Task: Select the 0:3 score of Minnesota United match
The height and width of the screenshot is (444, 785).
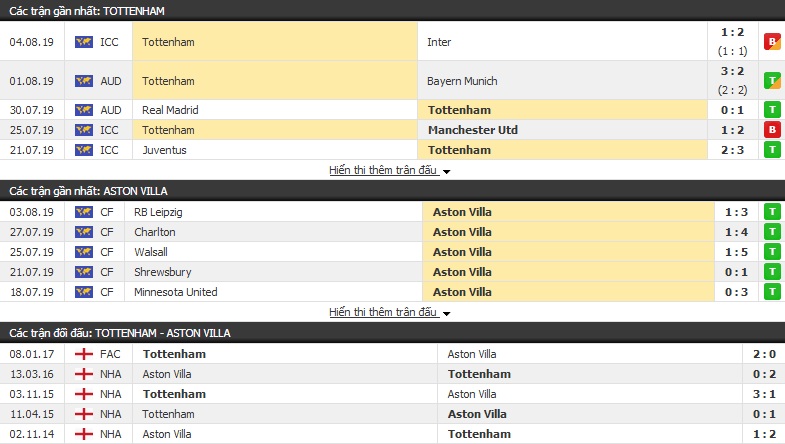Action: (736, 292)
